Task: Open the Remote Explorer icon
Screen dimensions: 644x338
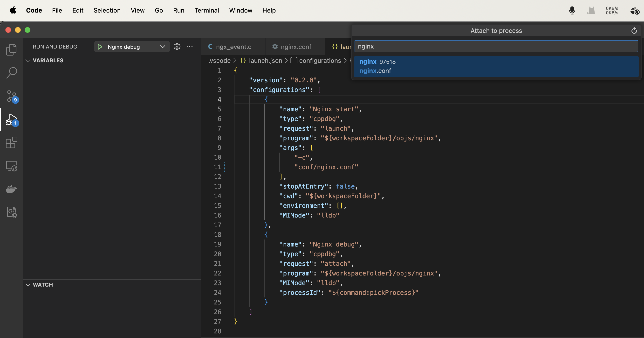Action: pos(11,166)
